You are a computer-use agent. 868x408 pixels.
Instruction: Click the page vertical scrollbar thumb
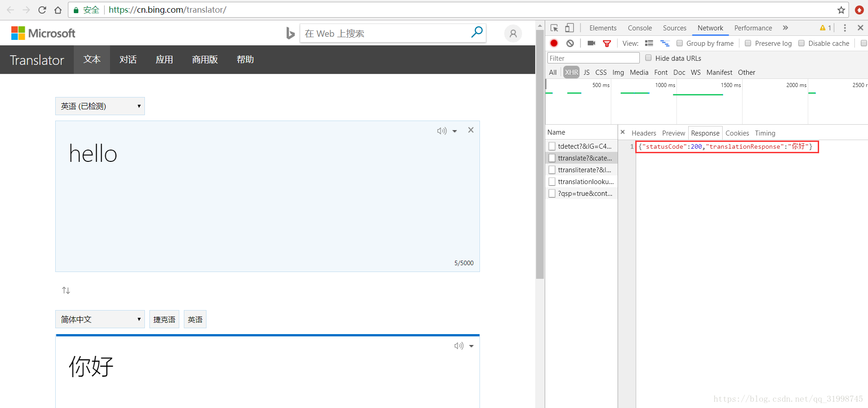point(540,154)
